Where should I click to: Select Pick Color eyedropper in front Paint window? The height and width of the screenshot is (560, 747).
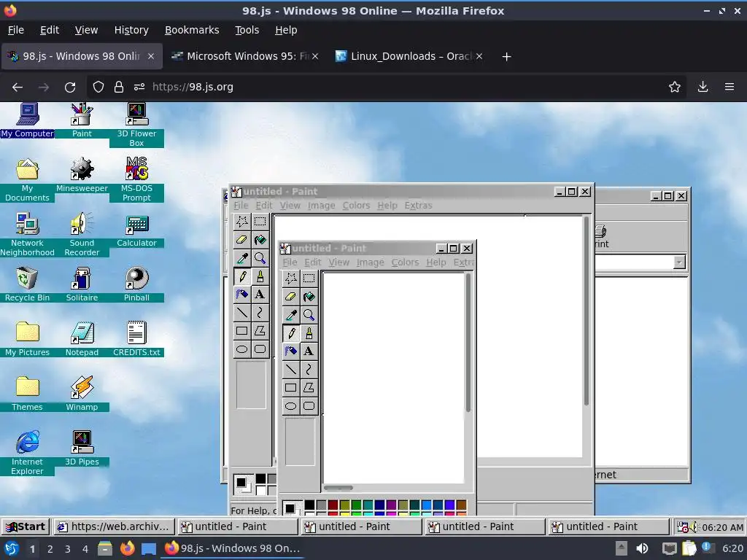pyautogui.click(x=290, y=315)
